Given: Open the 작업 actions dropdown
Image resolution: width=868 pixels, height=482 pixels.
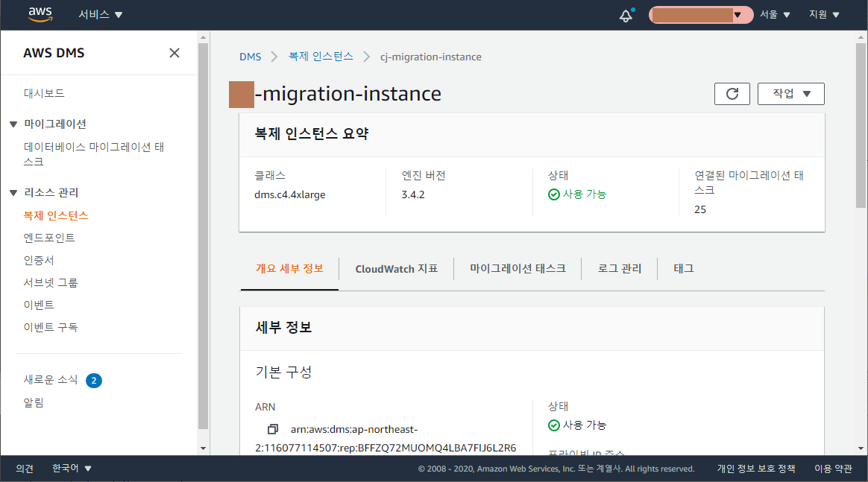Looking at the screenshot, I should tap(790, 94).
